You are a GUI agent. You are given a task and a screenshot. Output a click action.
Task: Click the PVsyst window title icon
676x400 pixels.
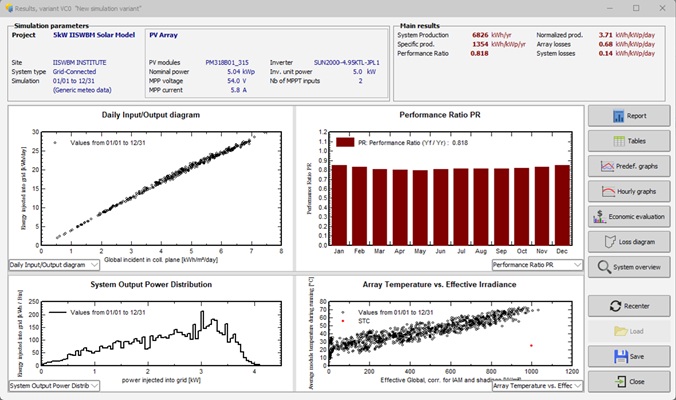point(9,8)
